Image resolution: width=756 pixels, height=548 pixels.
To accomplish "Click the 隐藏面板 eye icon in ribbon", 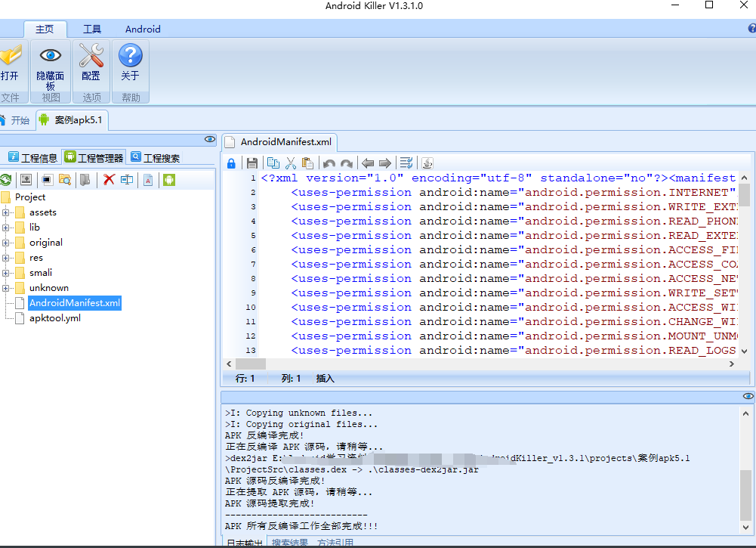I will [50, 55].
